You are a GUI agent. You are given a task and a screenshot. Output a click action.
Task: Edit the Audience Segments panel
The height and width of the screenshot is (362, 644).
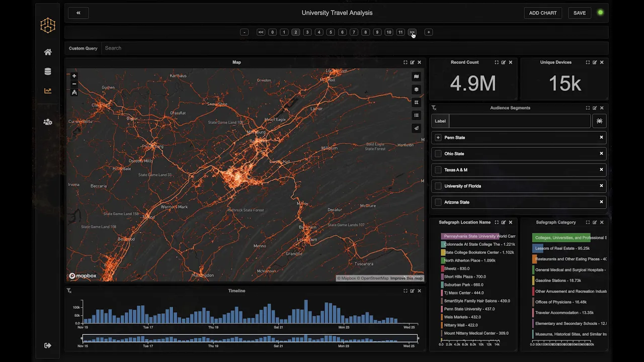595,108
